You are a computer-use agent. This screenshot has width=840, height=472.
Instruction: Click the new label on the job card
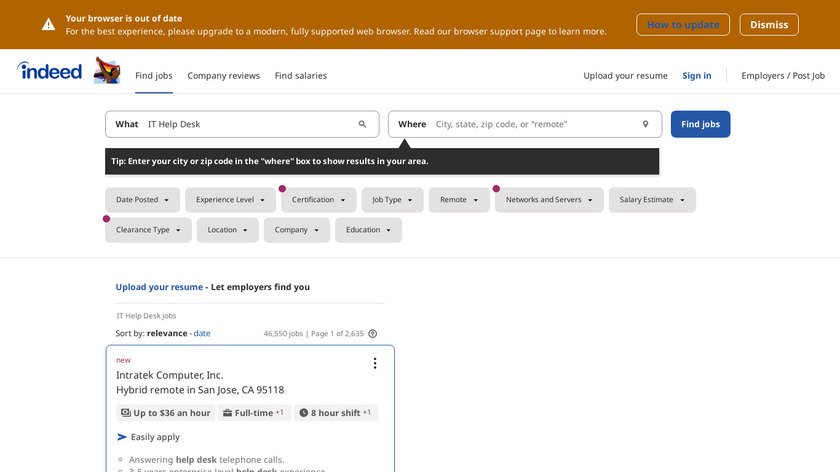point(123,360)
